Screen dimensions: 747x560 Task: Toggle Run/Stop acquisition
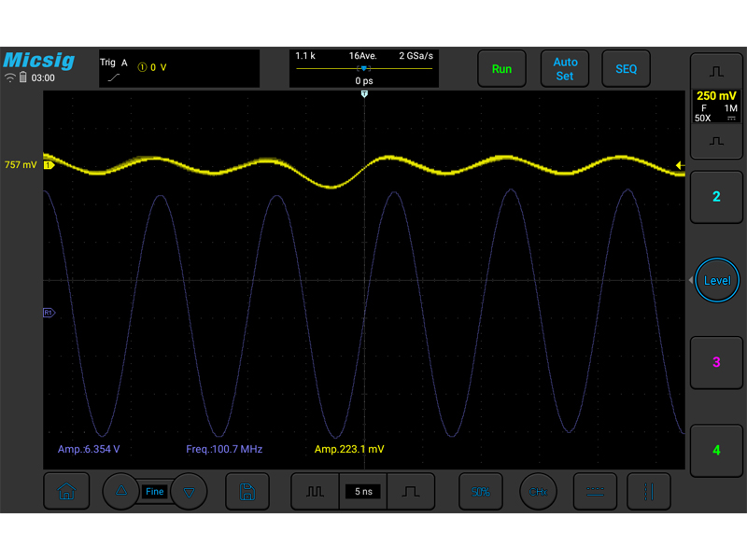coord(501,69)
